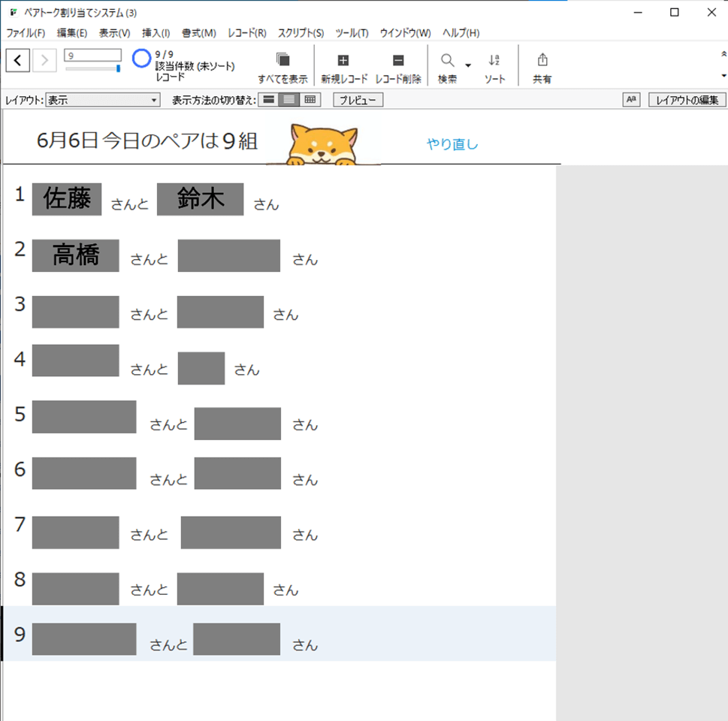Click the first name field in row 7

(x=76, y=532)
